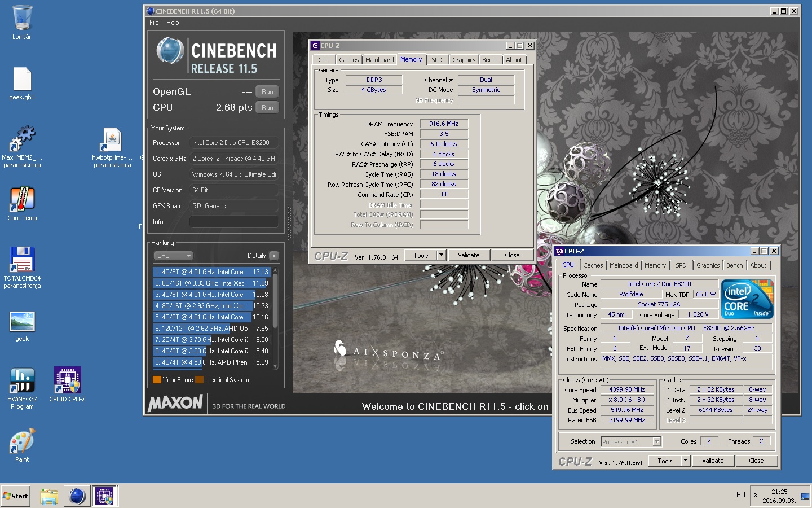
Task: Click the ranking list scrollbar
Action: [x=275, y=319]
